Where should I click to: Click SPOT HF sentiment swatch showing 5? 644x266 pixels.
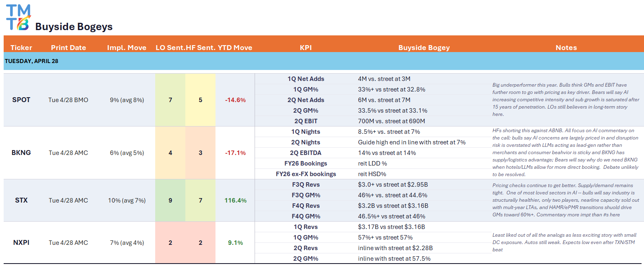200,100
